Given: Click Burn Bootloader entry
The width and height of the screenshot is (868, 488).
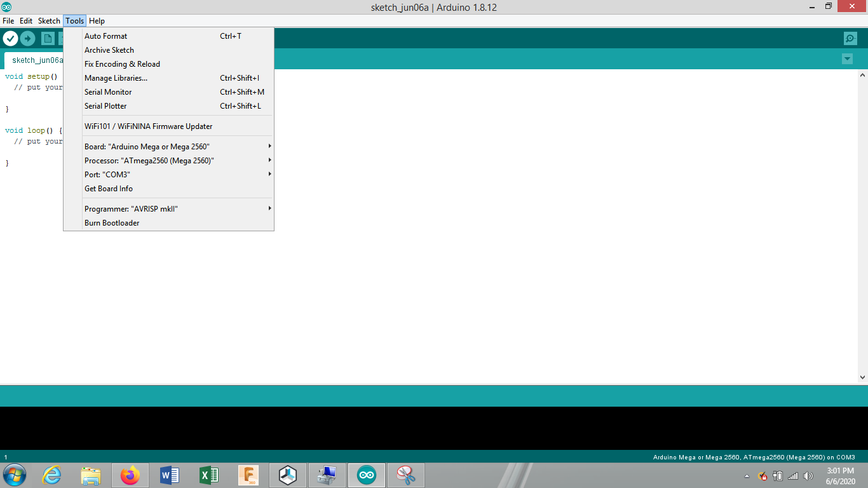Looking at the screenshot, I should tap(169, 223).
